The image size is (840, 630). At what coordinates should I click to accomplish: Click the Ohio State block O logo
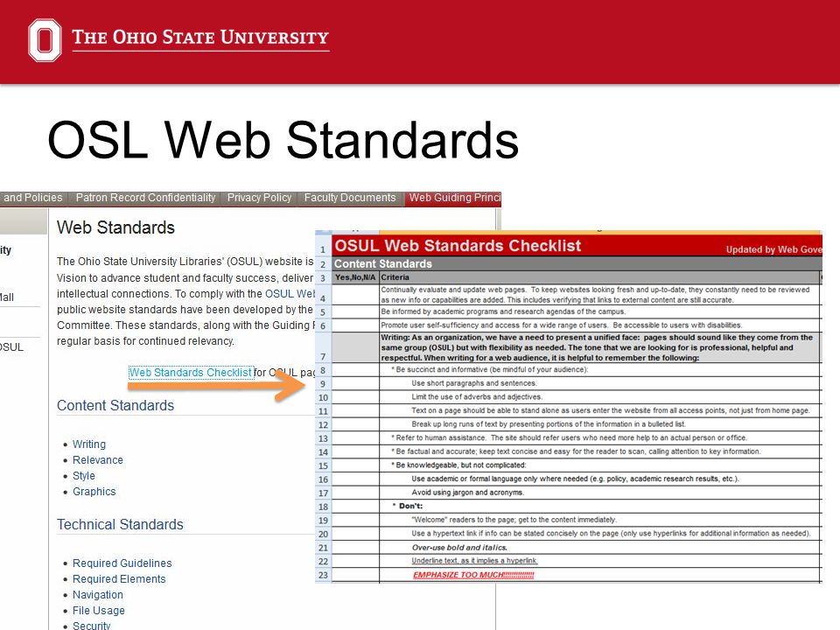pos(45,40)
